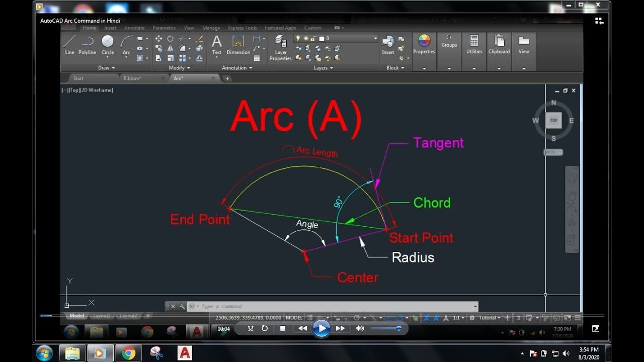This screenshot has height=362, width=644.
Task: Select the Circle tool
Action: point(108,44)
